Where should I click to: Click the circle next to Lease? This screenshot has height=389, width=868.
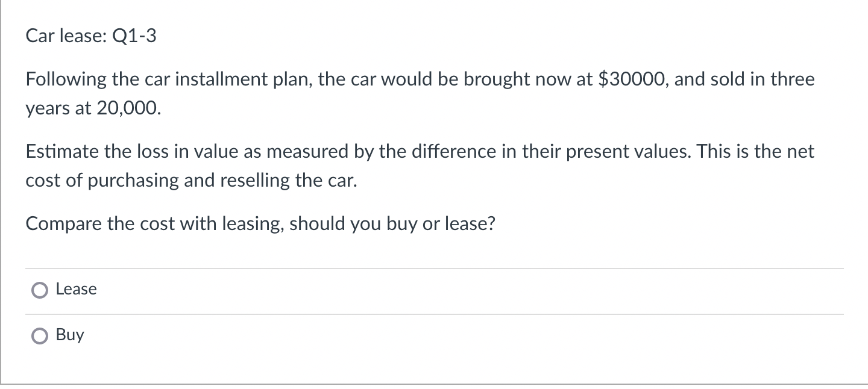coord(40,290)
